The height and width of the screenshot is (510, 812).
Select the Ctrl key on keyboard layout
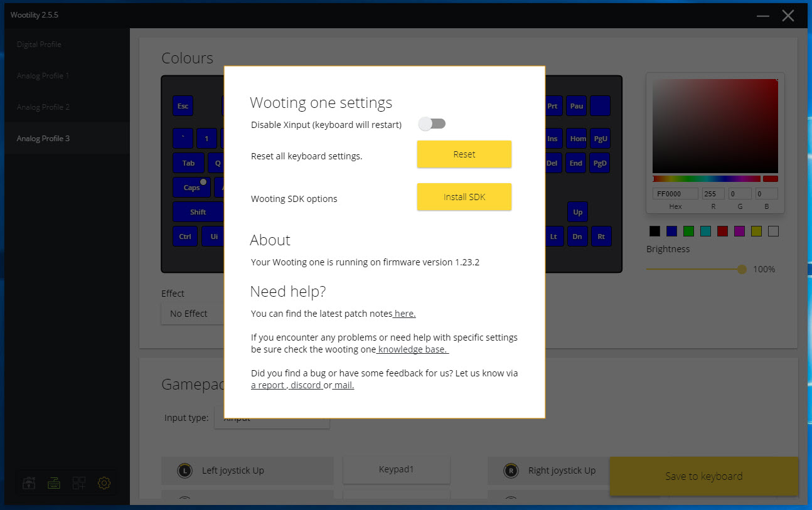pos(185,236)
